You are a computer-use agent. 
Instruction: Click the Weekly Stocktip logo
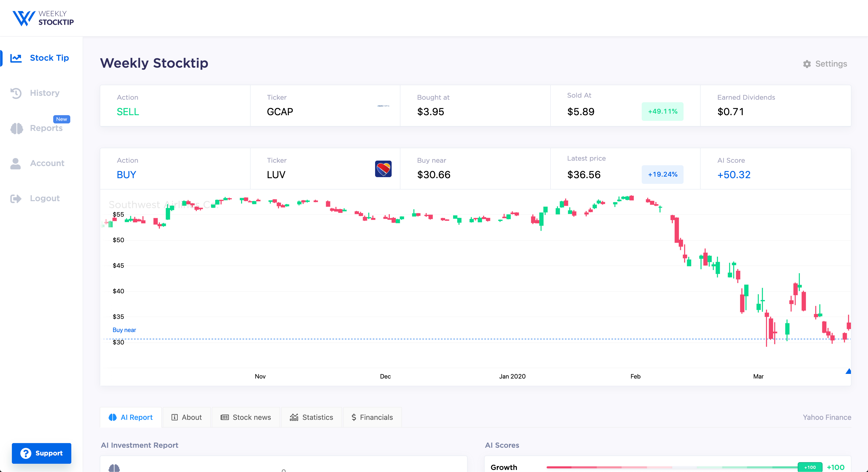coord(43,18)
